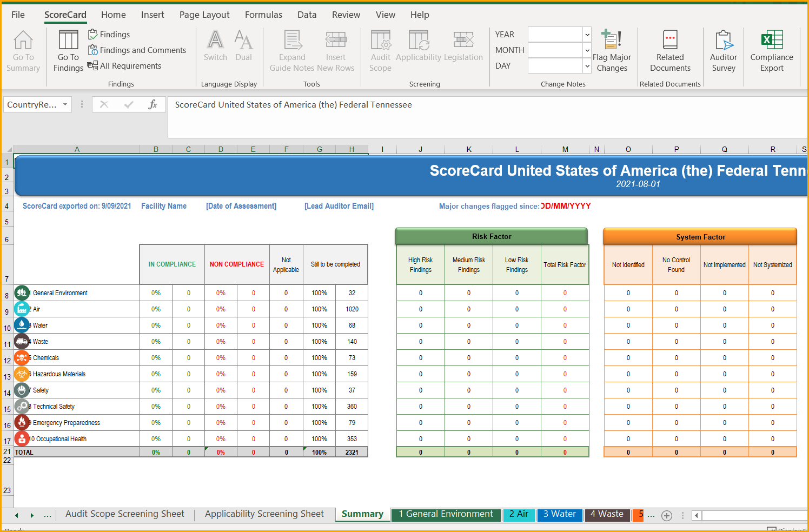Open the 3 Water worksheet tab
The height and width of the screenshot is (532, 809).
(x=560, y=514)
